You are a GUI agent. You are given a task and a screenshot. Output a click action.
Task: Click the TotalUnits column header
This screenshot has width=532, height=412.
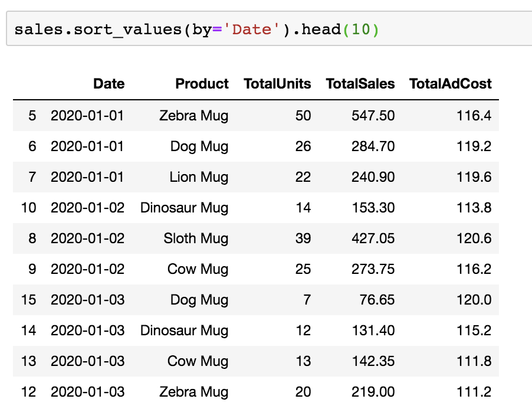[x=277, y=84]
